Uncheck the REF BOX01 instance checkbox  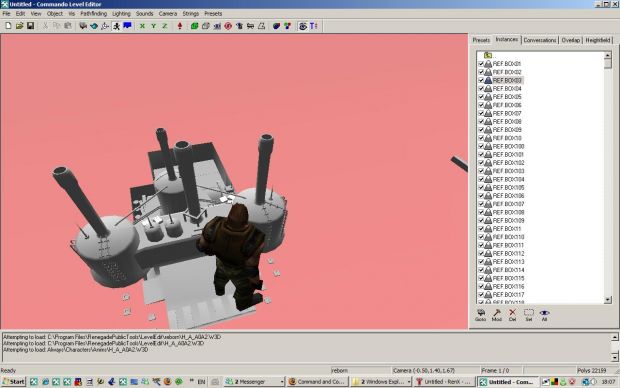point(481,64)
